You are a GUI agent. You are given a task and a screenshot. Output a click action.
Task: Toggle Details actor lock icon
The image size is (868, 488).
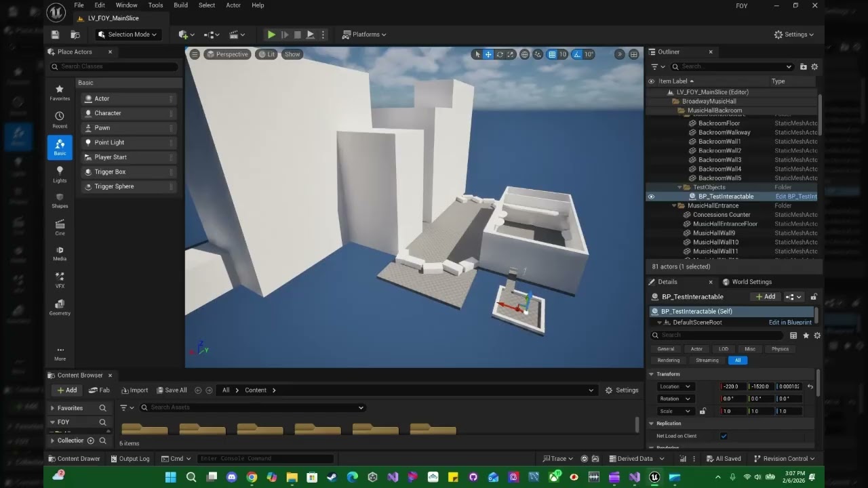point(814,297)
